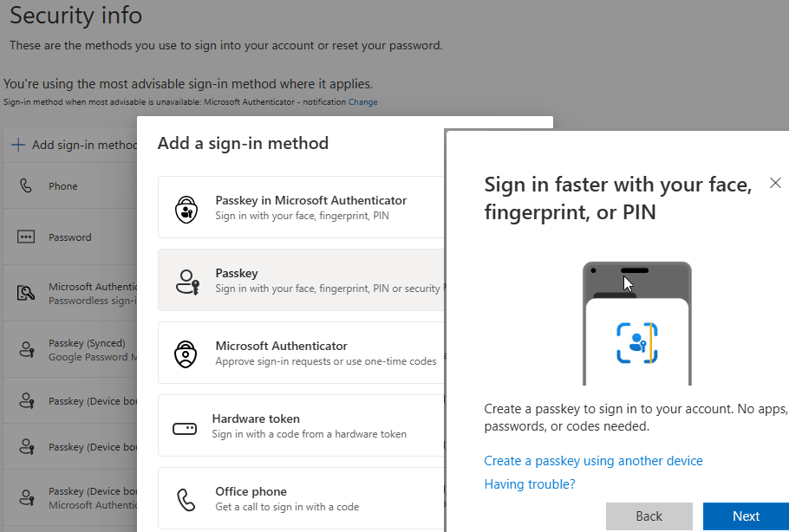
Task: Click the Passkey person-key icon in dialog
Action: coord(187,282)
